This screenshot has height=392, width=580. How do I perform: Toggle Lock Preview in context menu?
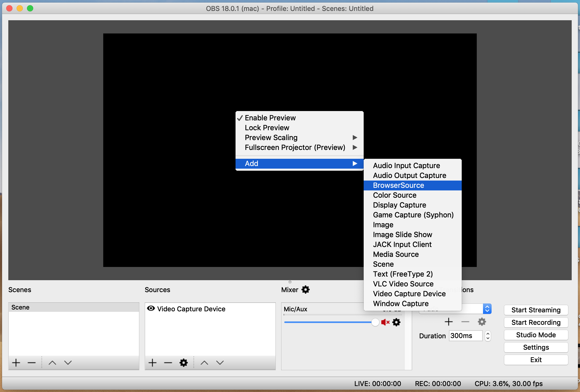point(299,128)
